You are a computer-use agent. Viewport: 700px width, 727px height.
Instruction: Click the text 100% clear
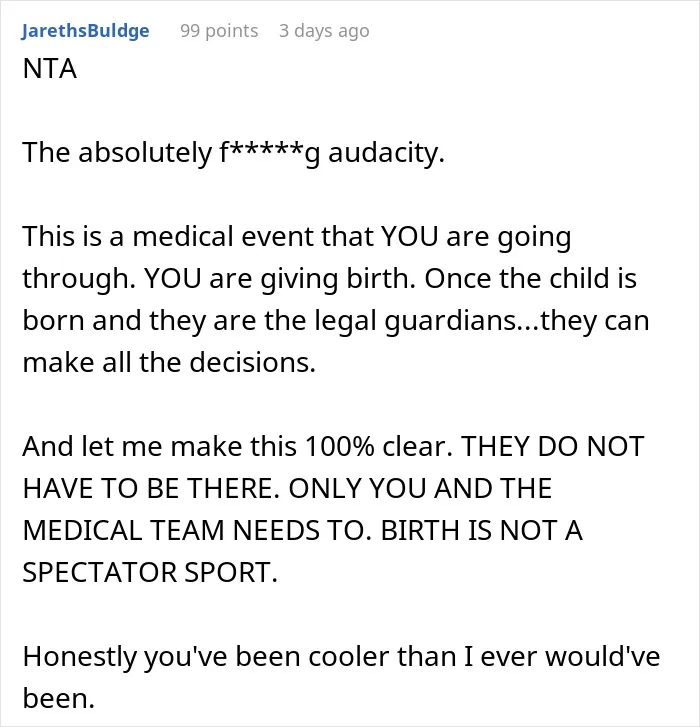tap(379, 446)
